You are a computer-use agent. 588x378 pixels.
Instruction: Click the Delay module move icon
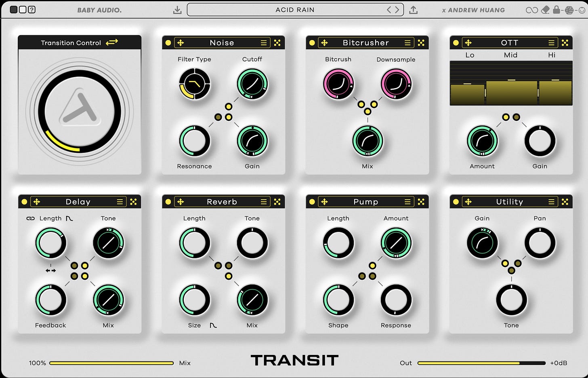click(x=37, y=202)
